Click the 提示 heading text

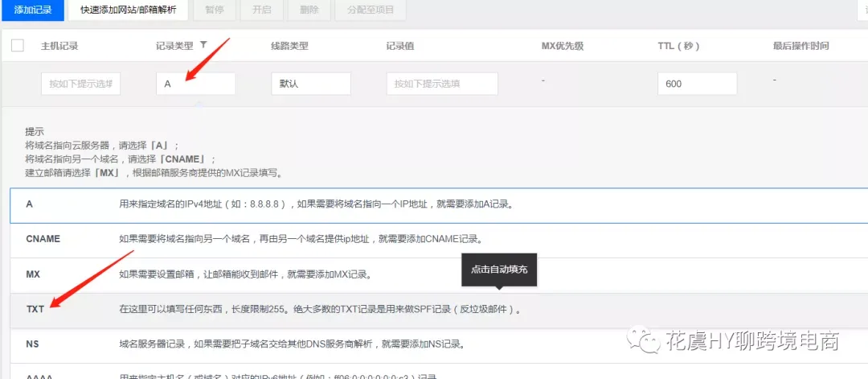click(35, 132)
